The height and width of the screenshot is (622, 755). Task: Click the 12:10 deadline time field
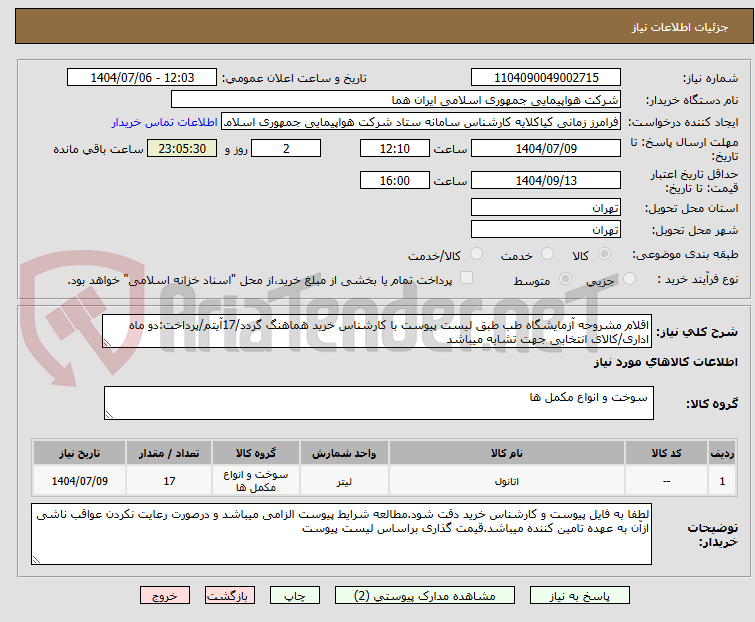pos(395,148)
